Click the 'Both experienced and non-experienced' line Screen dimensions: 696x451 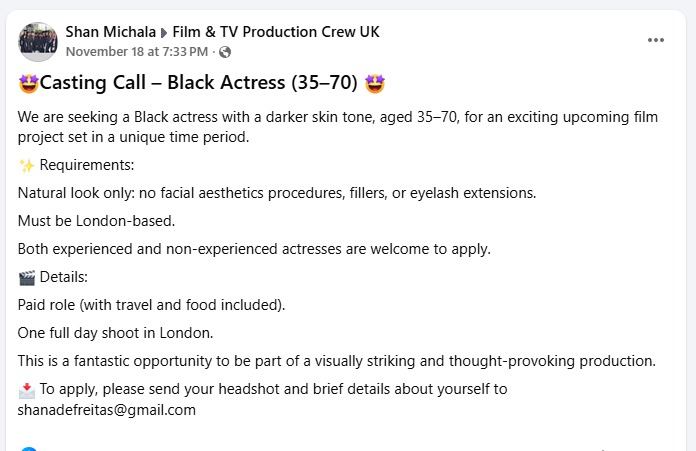tap(255, 248)
